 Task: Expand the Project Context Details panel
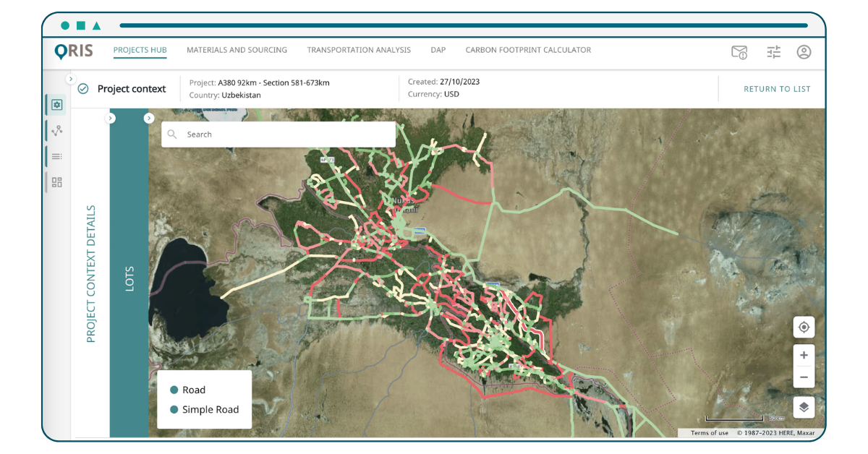(x=110, y=119)
